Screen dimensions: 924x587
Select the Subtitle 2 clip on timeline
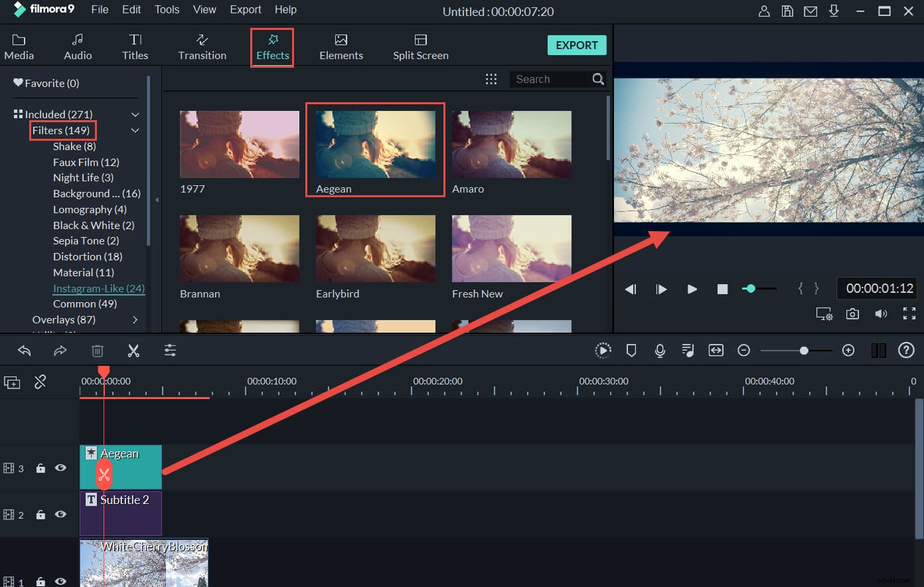click(x=121, y=513)
